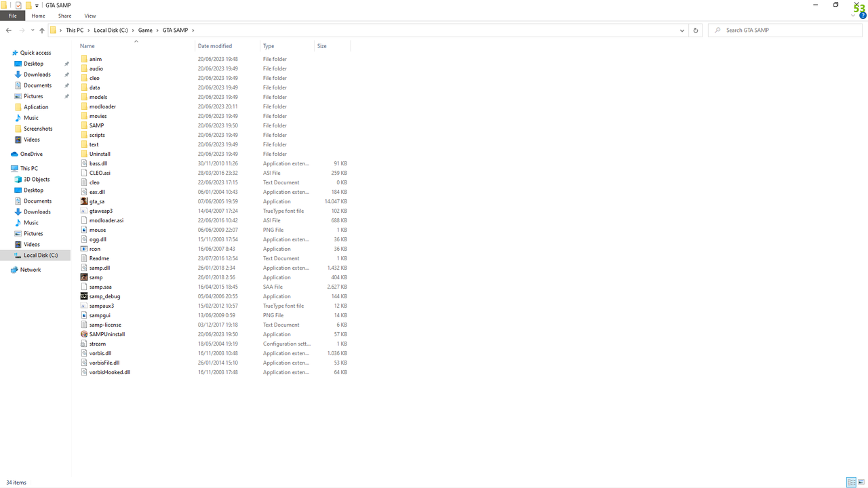Select the anim folder

pyautogui.click(x=96, y=59)
